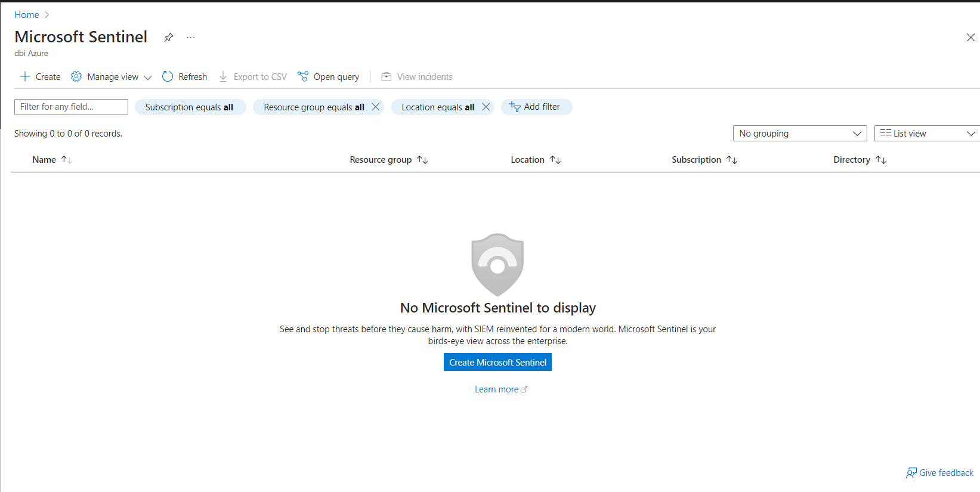This screenshot has height=492, width=980.
Task: Click the Create Microsoft Sentinel button
Action: click(x=497, y=363)
